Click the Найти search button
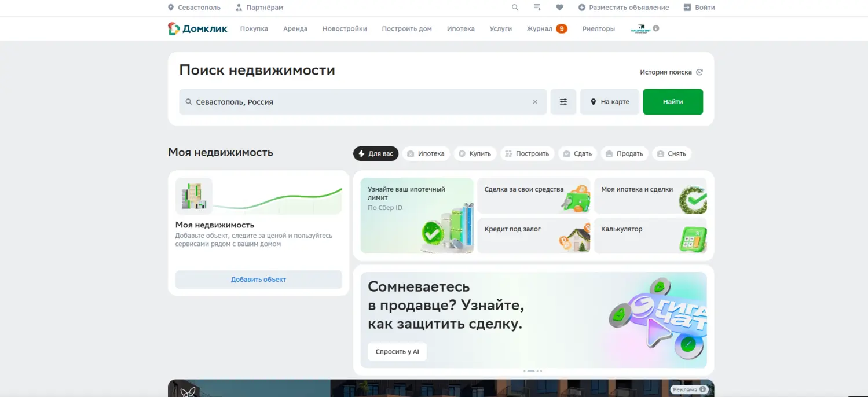Viewport: 868px width, 397px height. (x=672, y=101)
